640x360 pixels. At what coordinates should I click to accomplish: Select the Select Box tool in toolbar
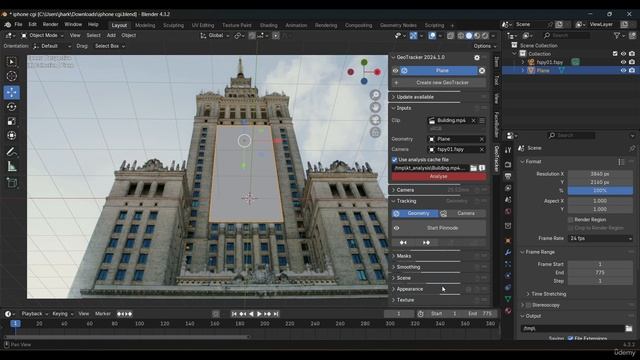[x=11, y=62]
